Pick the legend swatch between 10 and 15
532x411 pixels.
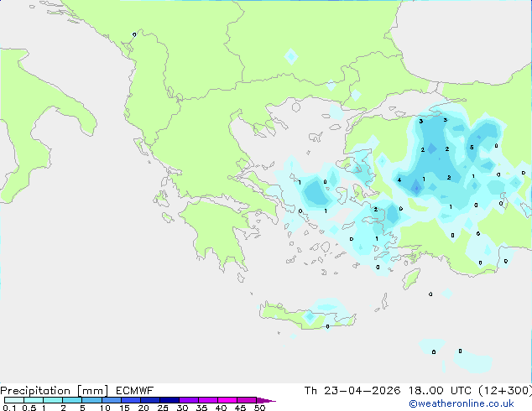click(112, 400)
